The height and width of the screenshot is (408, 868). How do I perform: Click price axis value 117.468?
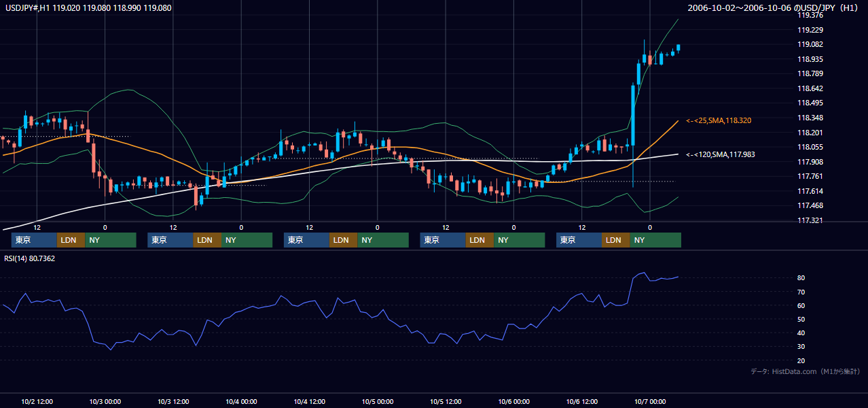pos(810,205)
